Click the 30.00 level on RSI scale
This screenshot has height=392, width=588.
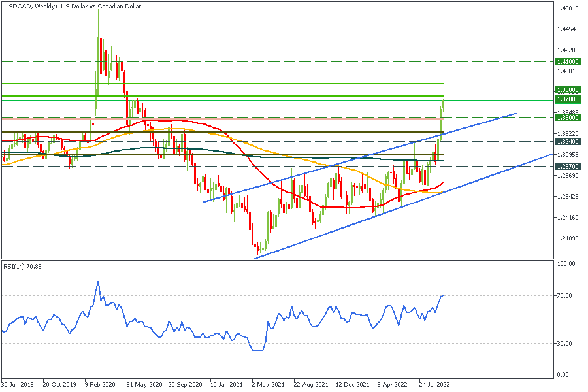coord(564,343)
